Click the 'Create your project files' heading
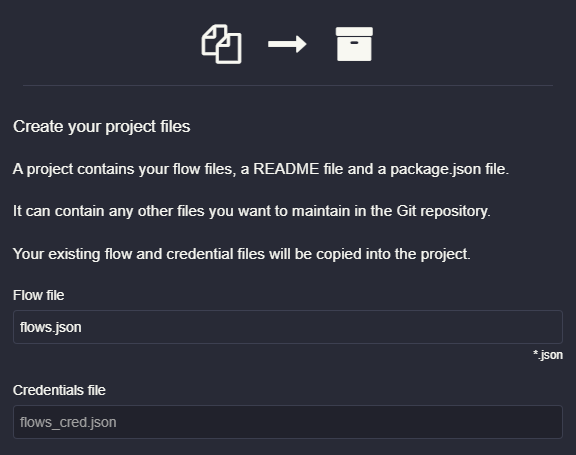576x455 pixels. click(x=102, y=127)
